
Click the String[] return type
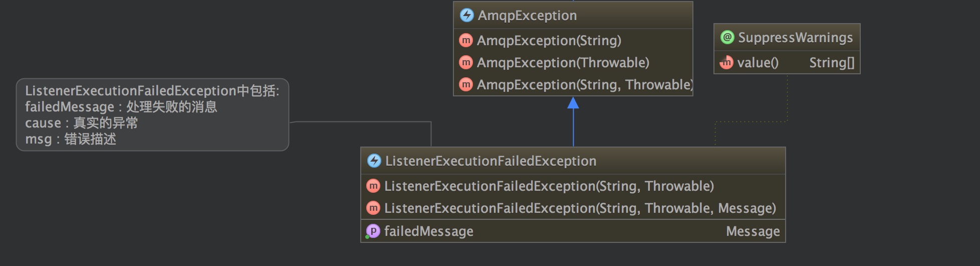(832, 62)
